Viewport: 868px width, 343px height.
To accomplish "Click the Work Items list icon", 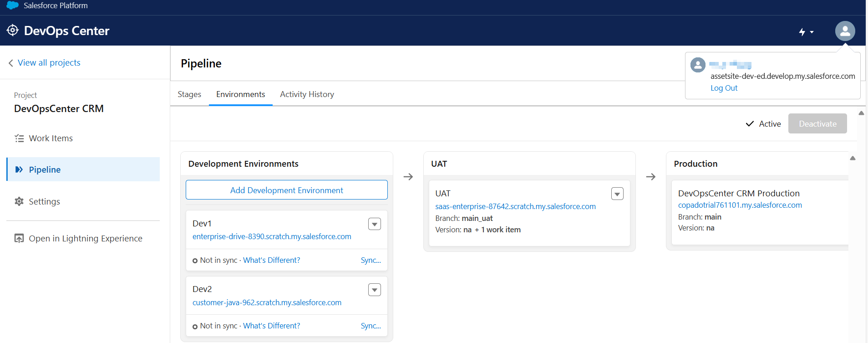I will click(x=19, y=138).
